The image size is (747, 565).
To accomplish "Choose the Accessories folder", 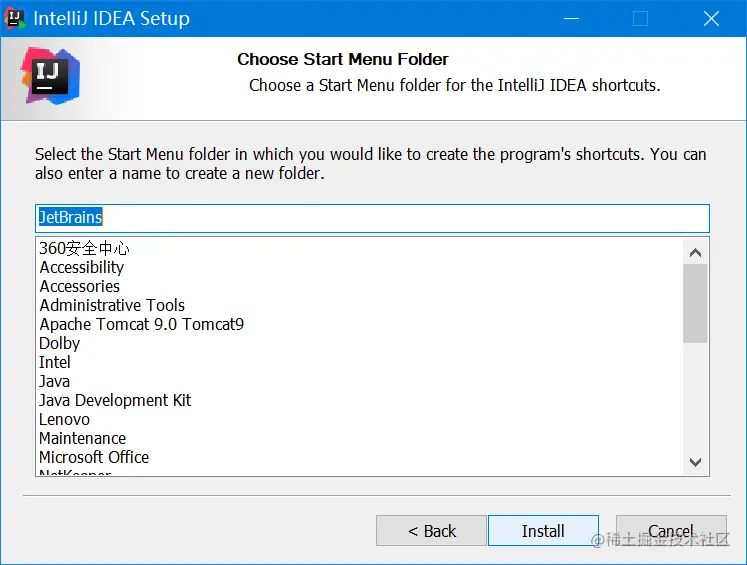I will coord(80,286).
